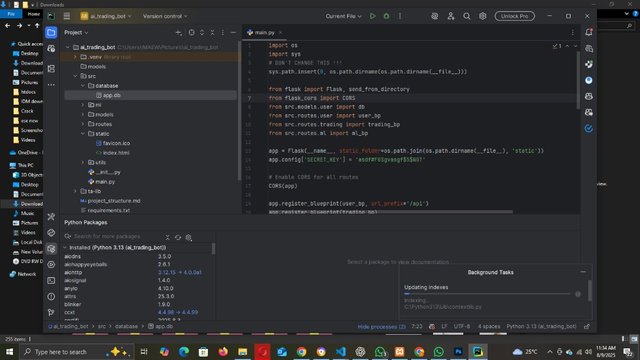Open the AI Assistant icon in title bar

click(435, 16)
